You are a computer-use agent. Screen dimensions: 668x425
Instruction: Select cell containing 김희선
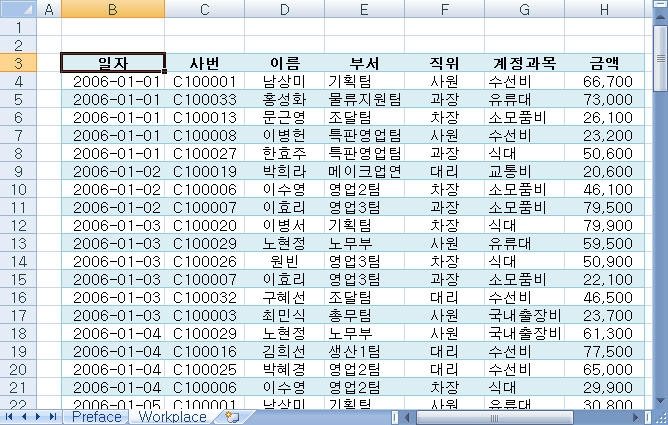285,351
